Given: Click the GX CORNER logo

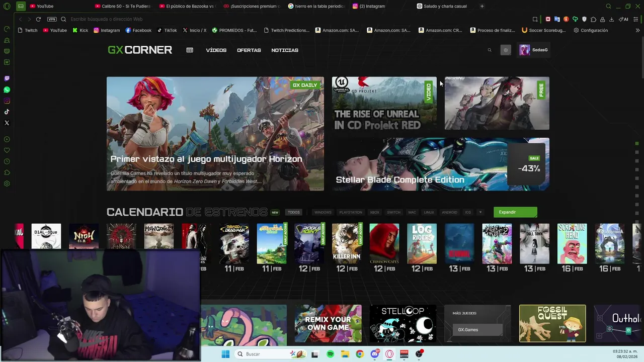Looking at the screenshot, I should pos(140,50).
